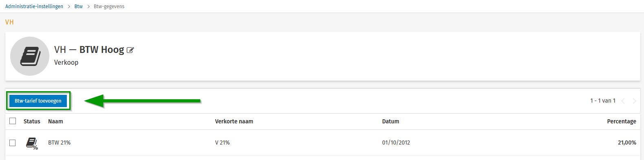Check the BTW 21% row checkbox
Viewport: 644px width, 160px height.
click(x=13, y=143)
